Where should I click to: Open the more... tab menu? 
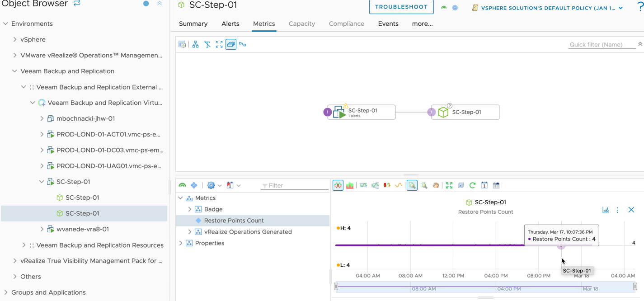(423, 24)
